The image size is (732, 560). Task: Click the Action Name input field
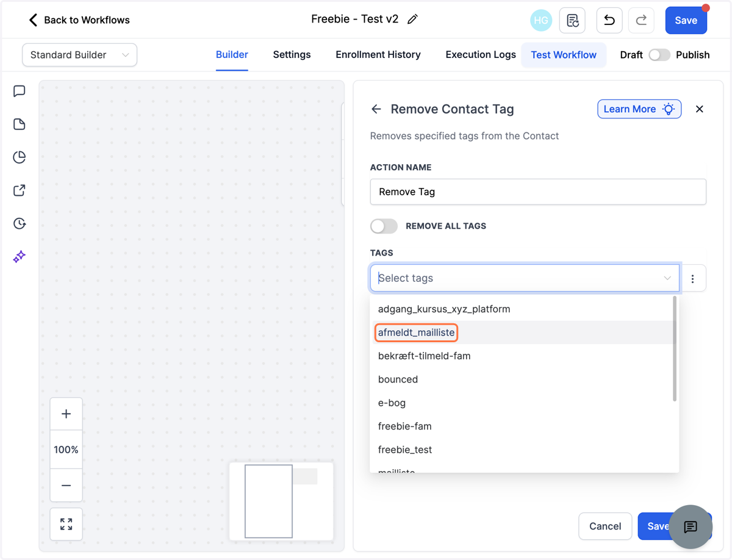tap(538, 192)
